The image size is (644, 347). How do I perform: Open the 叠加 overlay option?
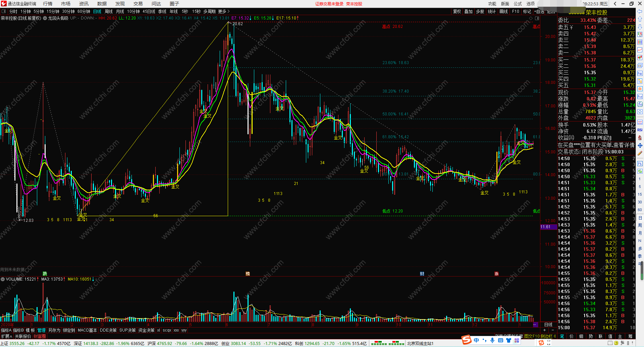point(469,11)
